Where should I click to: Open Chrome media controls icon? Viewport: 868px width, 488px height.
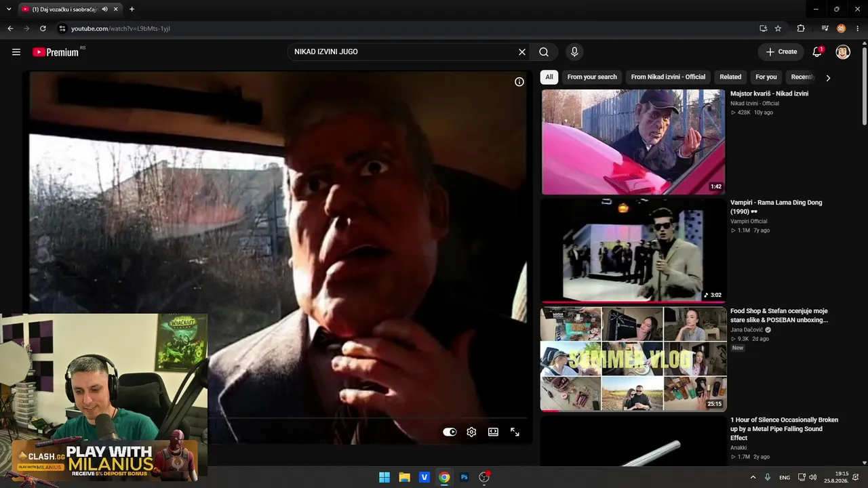tap(825, 28)
